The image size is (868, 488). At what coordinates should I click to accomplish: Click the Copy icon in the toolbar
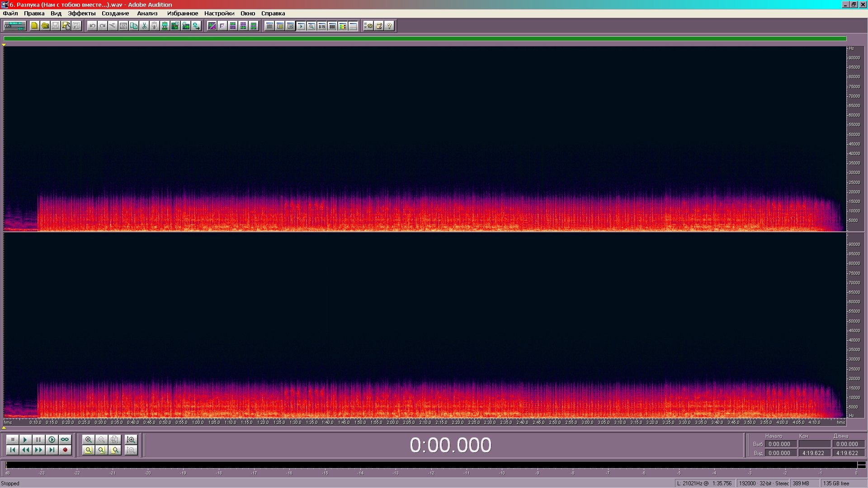click(134, 26)
